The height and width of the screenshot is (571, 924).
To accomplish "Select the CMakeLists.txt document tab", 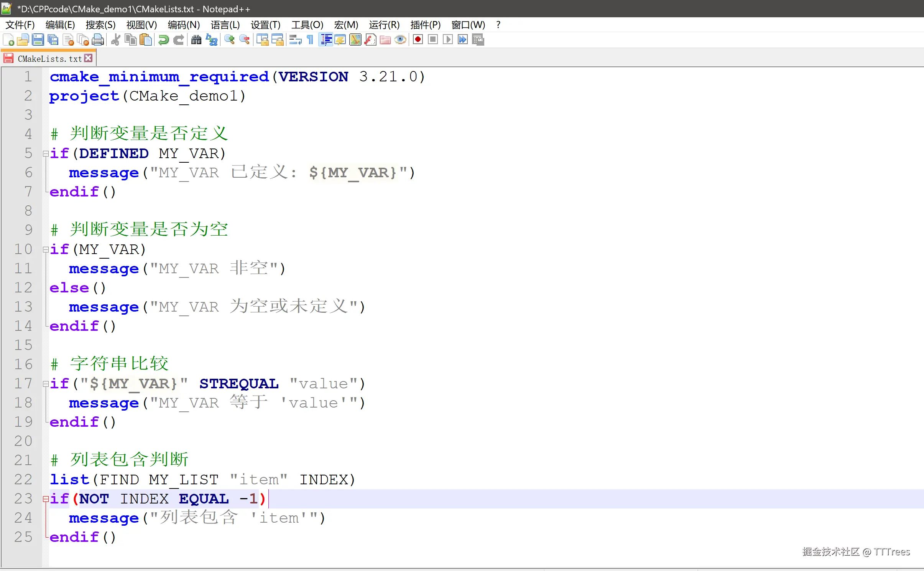I will [49, 59].
